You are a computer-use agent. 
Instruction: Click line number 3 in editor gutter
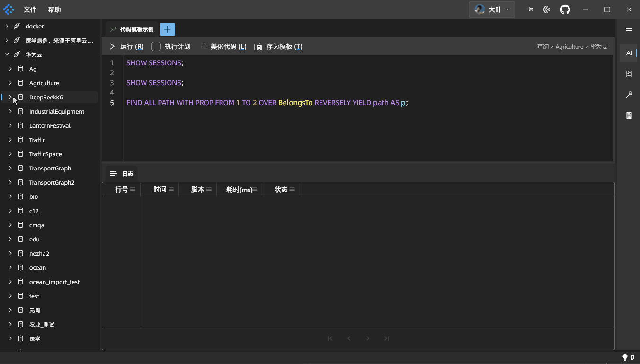pos(112,82)
